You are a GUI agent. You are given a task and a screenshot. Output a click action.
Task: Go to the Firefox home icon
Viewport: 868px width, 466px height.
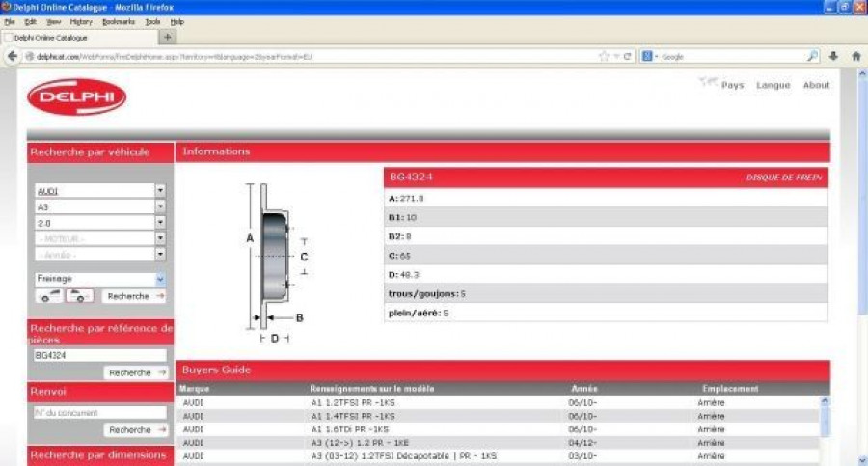point(855,56)
